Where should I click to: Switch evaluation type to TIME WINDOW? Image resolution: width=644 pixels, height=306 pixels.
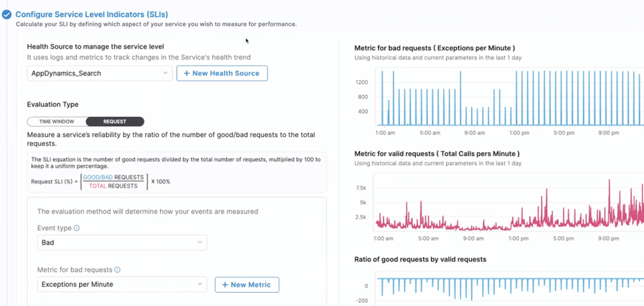(56, 121)
